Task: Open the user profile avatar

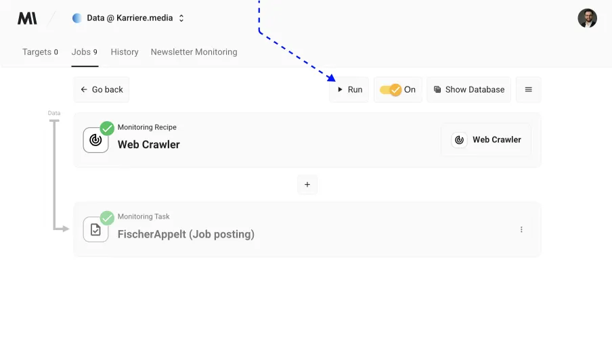Action: [x=587, y=18]
